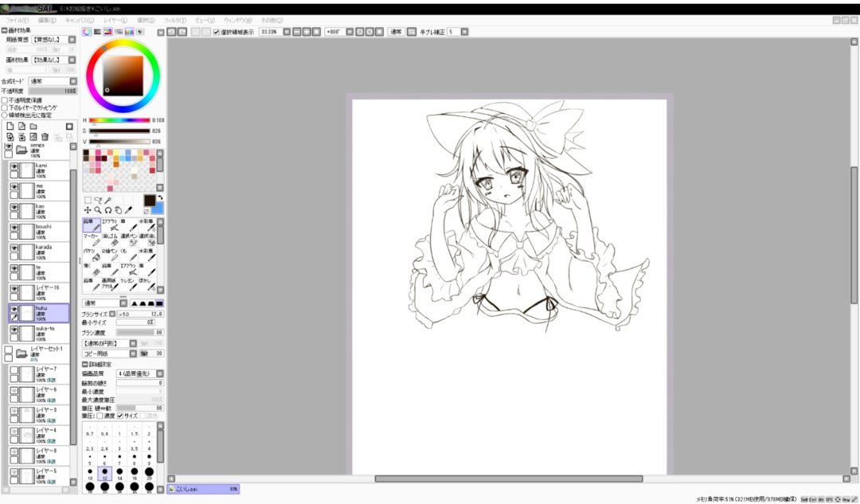Select the lasso tool

[98, 200]
